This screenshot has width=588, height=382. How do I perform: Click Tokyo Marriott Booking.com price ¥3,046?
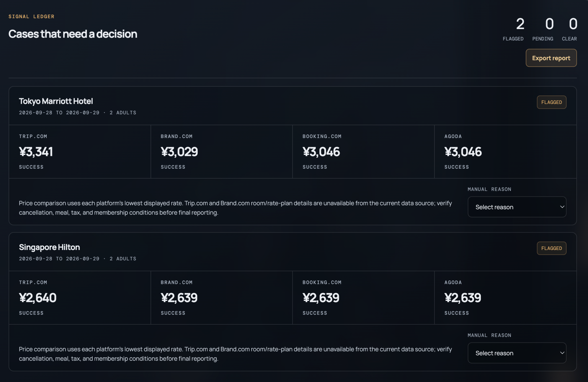point(321,152)
